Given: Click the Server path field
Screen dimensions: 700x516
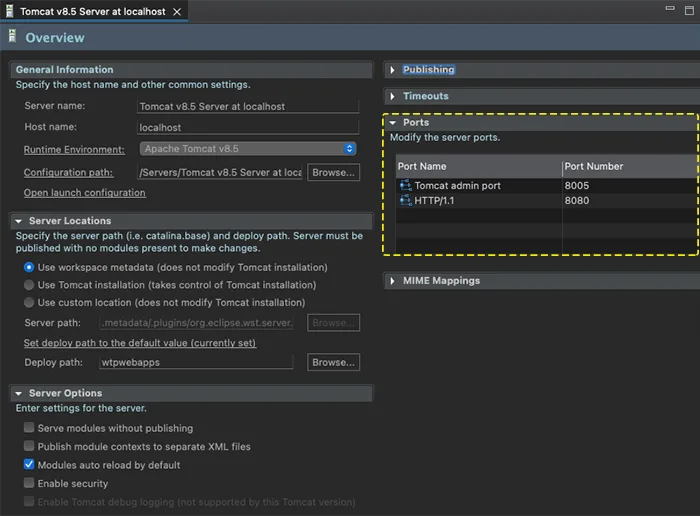Looking at the screenshot, I should (196, 323).
